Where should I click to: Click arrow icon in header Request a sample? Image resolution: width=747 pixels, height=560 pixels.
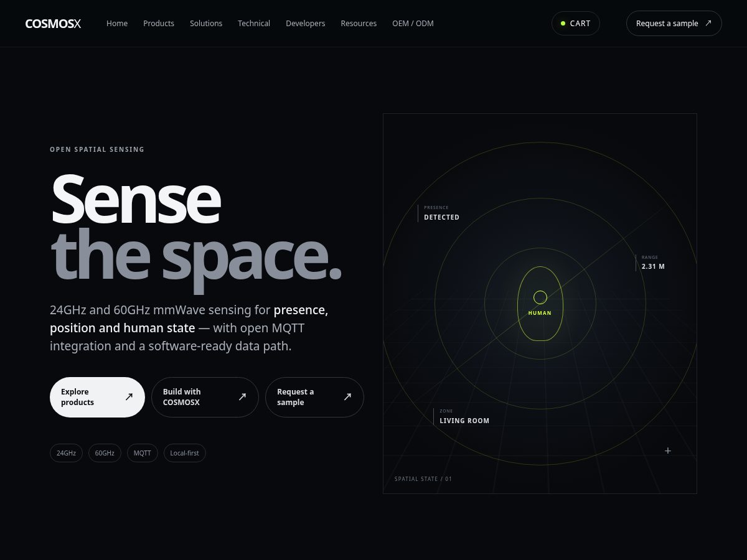coord(708,23)
